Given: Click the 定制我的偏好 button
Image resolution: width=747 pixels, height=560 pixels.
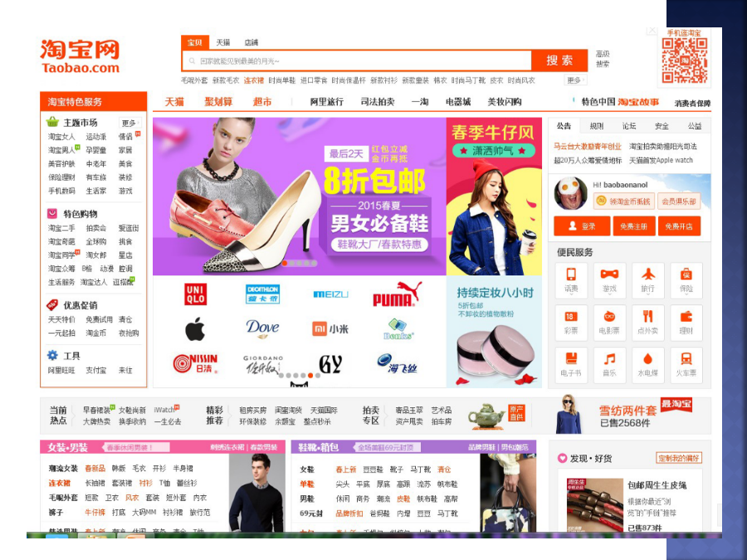Looking at the screenshot, I should [x=678, y=458].
